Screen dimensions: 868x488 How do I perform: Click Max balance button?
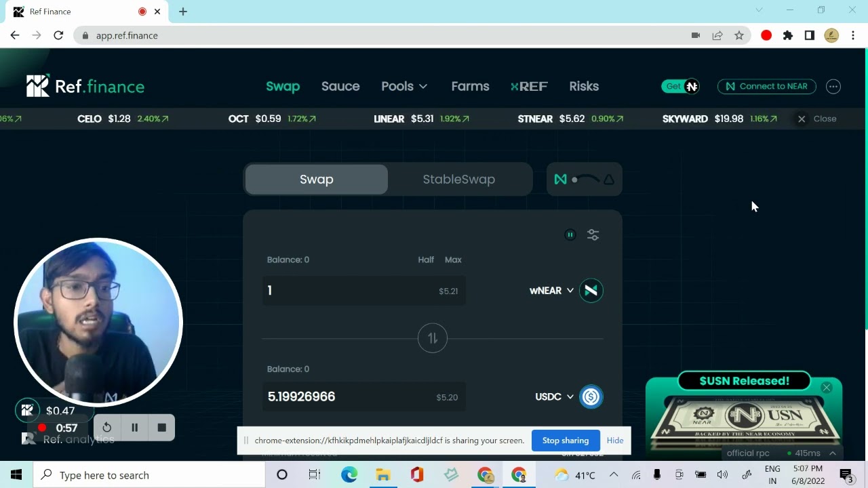point(453,260)
